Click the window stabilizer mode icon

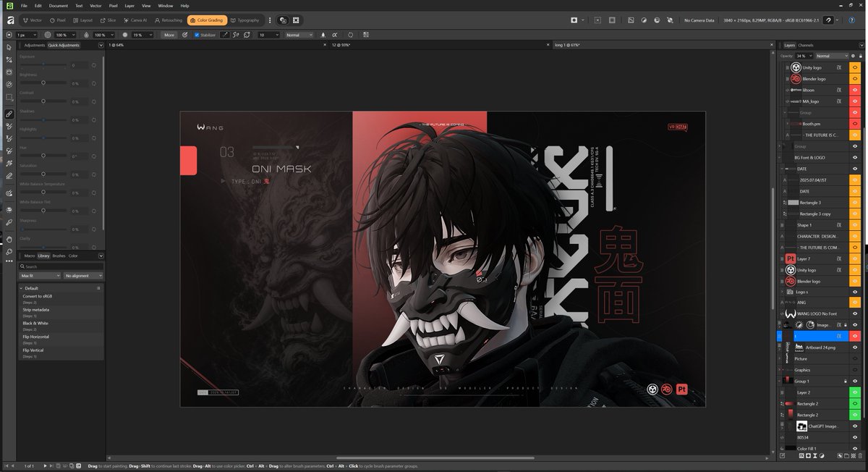point(247,35)
